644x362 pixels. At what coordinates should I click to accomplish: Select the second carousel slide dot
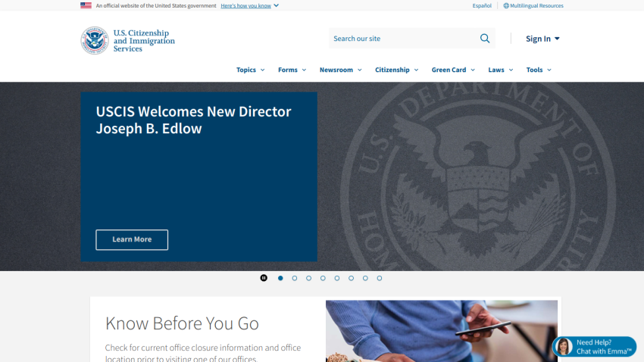(295, 278)
